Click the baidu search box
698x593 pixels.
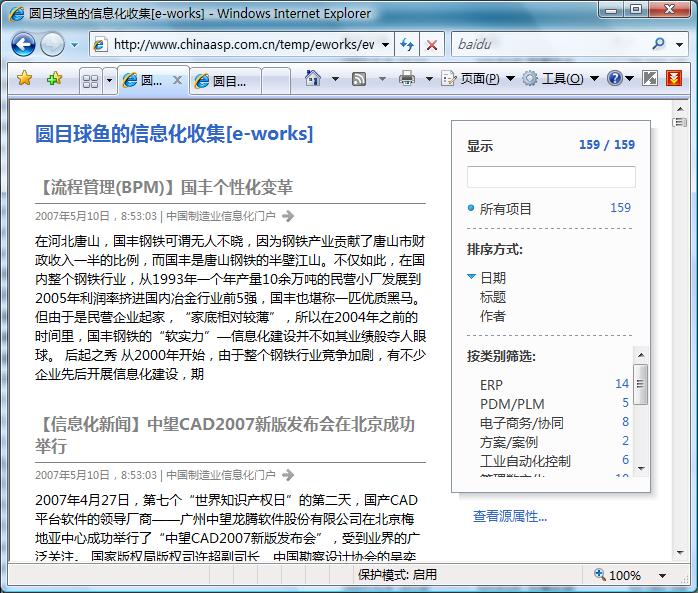click(x=550, y=45)
